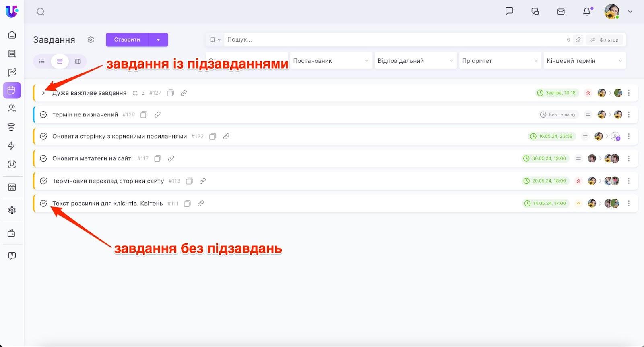Open the mail envelope icon

click(561, 12)
